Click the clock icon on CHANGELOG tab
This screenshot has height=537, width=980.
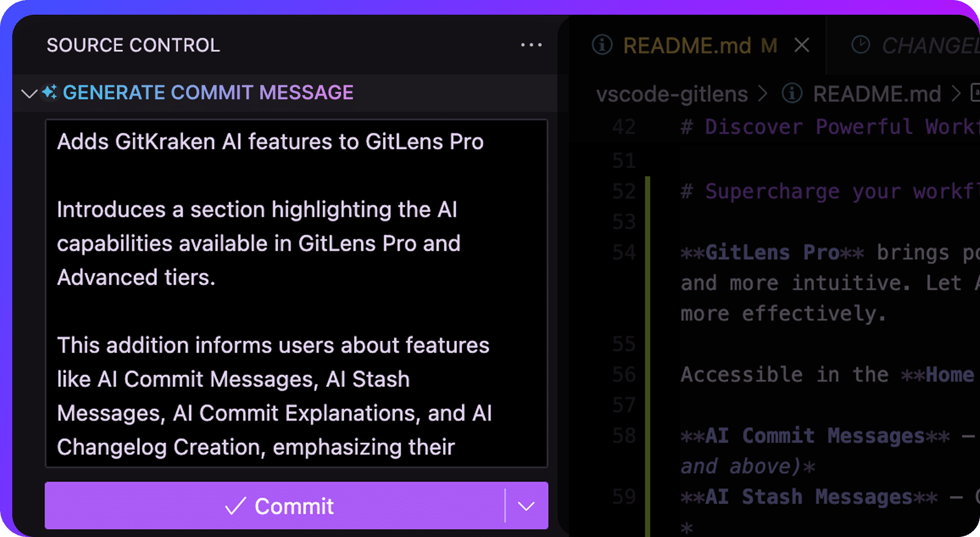861,45
